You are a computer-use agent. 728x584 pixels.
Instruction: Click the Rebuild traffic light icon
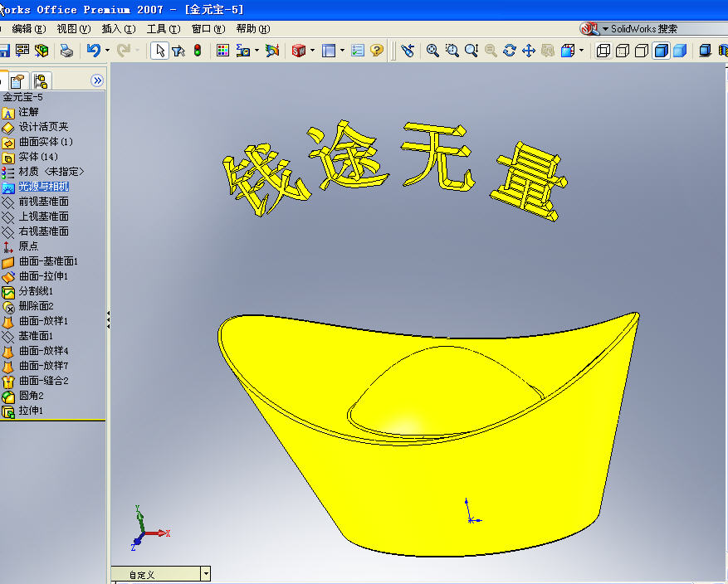198,50
